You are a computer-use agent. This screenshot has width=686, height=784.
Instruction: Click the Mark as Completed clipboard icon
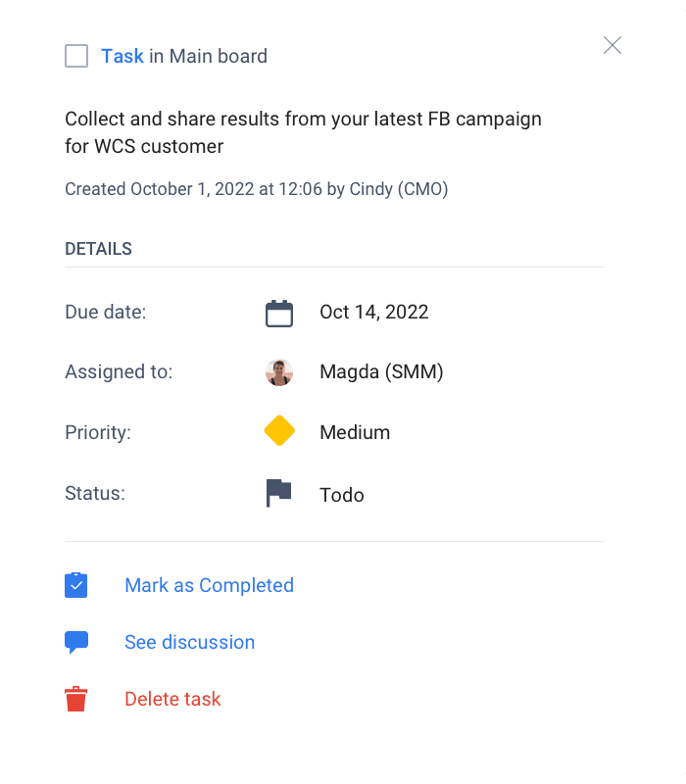[x=76, y=585]
